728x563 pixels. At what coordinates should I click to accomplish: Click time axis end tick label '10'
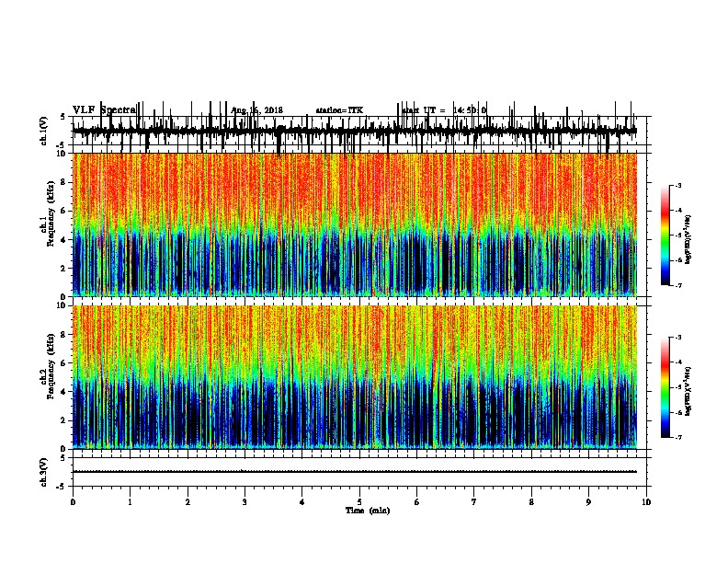[x=646, y=502]
